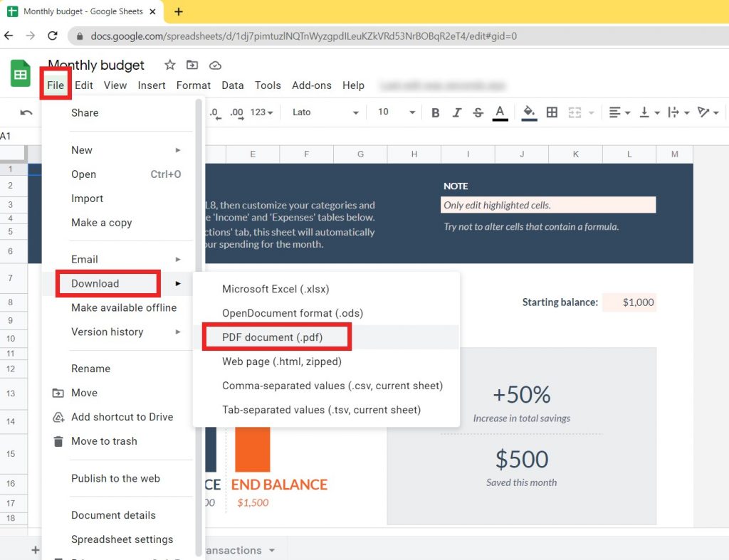
Task: Open Spreadsheet settings
Action: point(119,539)
